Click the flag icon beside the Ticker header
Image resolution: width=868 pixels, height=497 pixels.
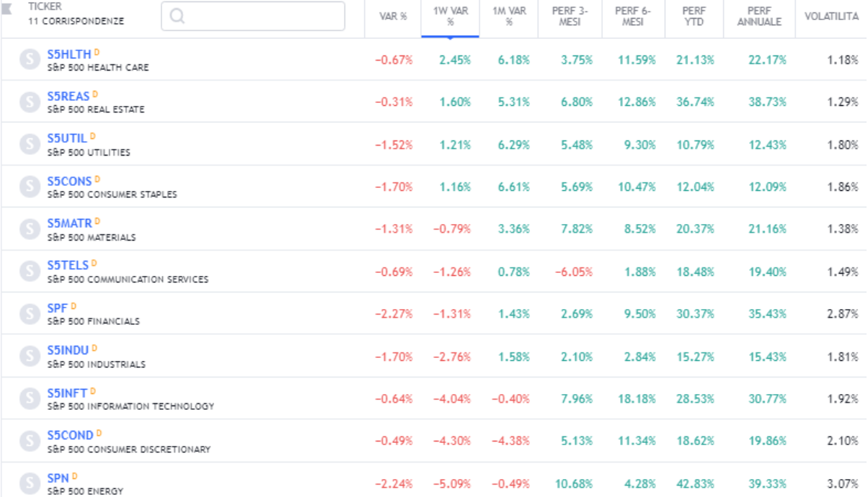(x=7, y=7)
